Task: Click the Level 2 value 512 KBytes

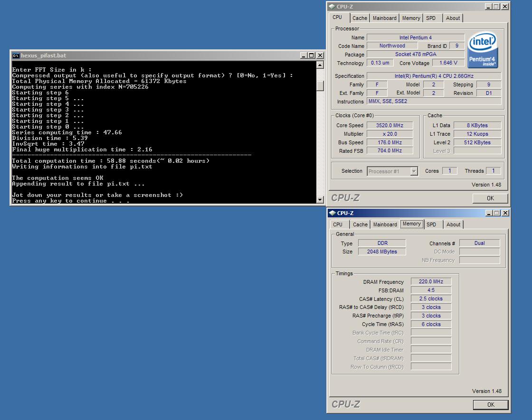Action: pos(477,142)
